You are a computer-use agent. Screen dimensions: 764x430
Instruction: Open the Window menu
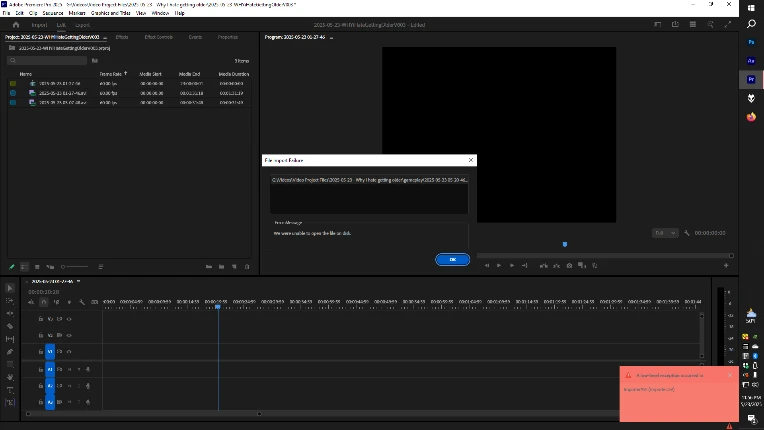pos(160,13)
